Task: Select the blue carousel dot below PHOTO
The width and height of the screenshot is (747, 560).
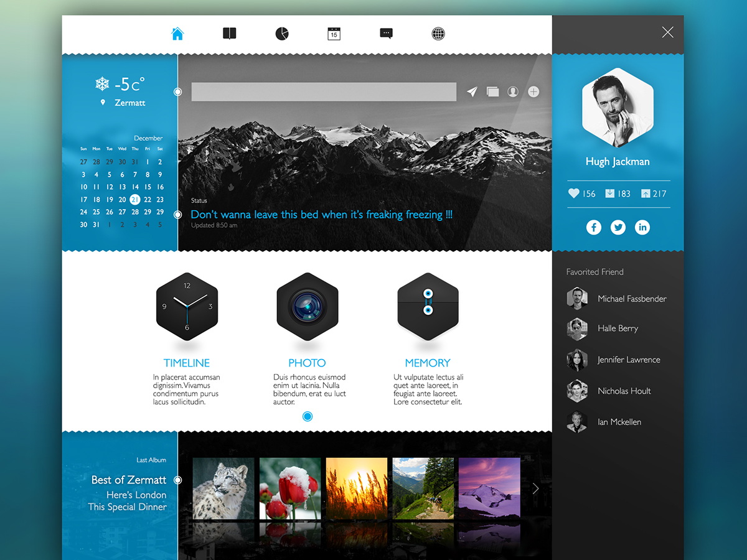Action: tap(308, 416)
